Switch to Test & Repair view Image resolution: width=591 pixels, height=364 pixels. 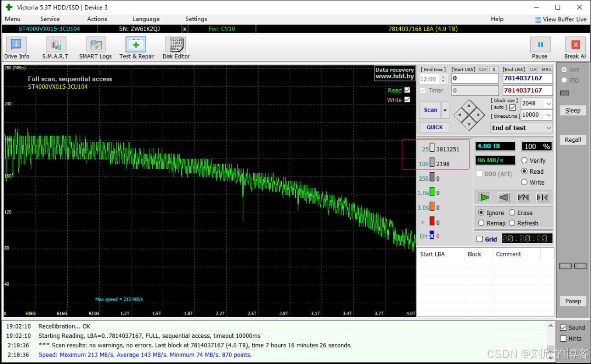[136, 48]
